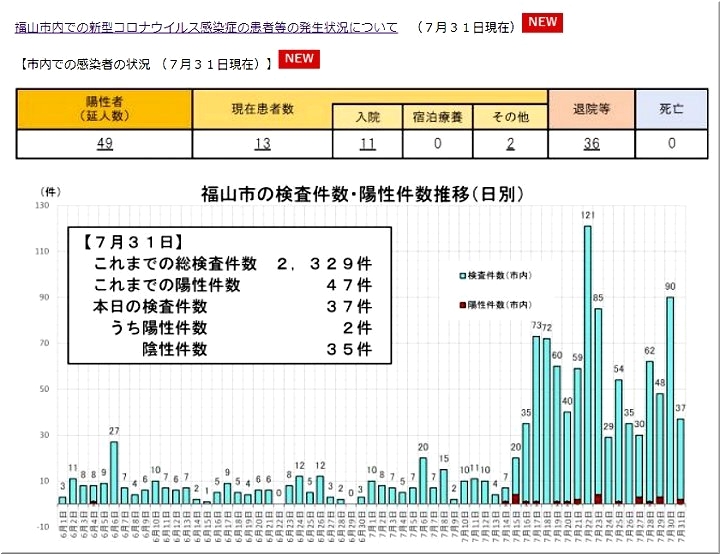This screenshot has width=720, height=554.
Task: Click the teal 検査件数(市内) legend swatch
Action: pos(462,274)
